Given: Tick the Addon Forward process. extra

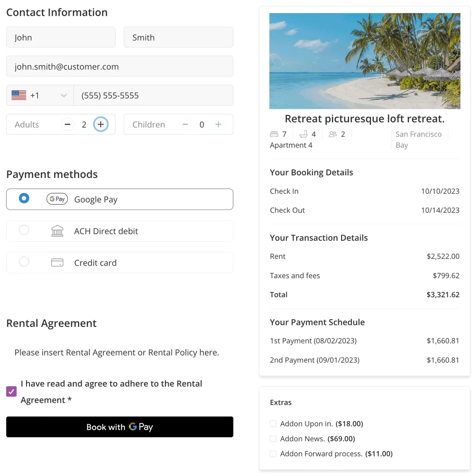Looking at the screenshot, I should (273, 454).
